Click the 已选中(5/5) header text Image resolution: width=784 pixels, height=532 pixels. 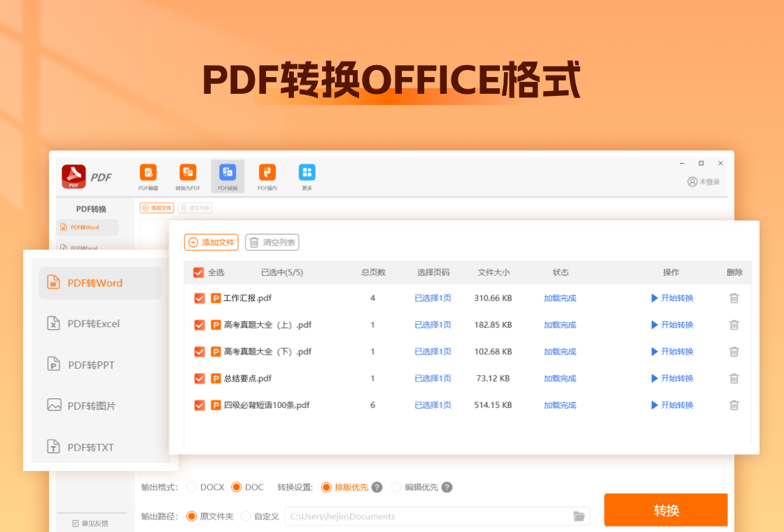click(282, 272)
